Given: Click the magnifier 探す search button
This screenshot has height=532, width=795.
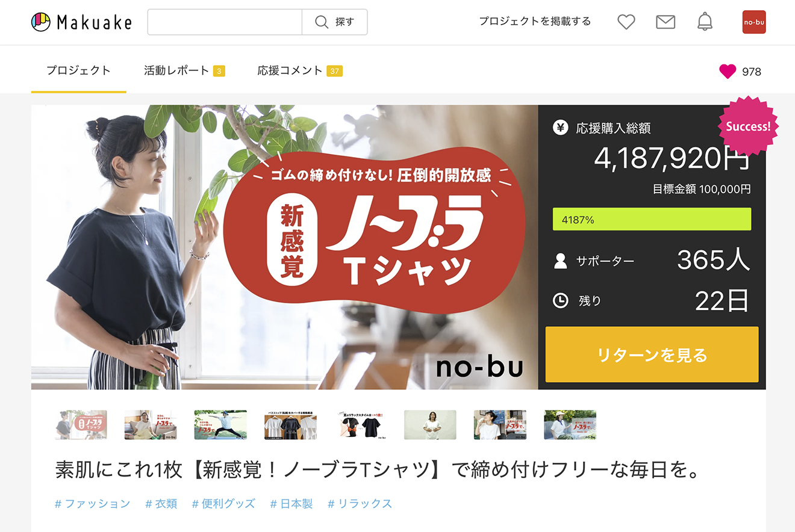Looking at the screenshot, I should 335,22.
